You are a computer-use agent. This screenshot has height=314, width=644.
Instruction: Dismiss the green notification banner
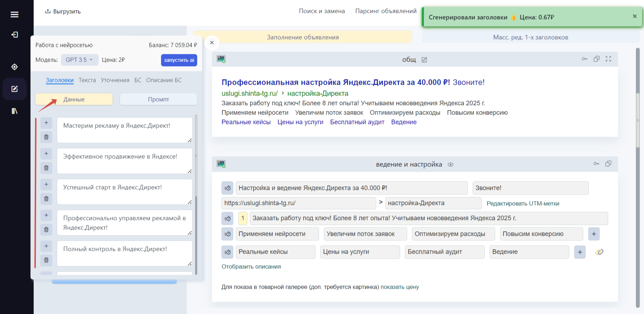coord(635,16)
